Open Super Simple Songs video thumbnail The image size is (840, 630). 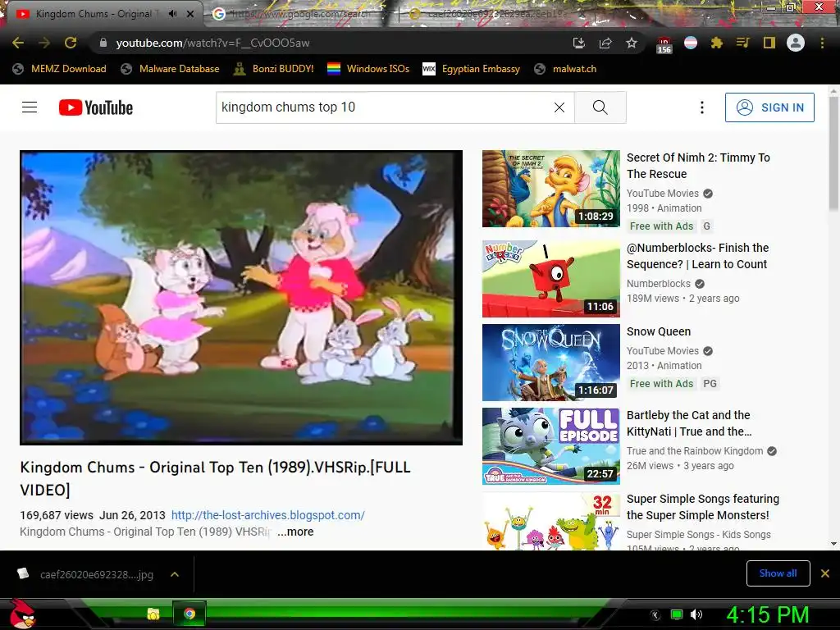[550, 521]
